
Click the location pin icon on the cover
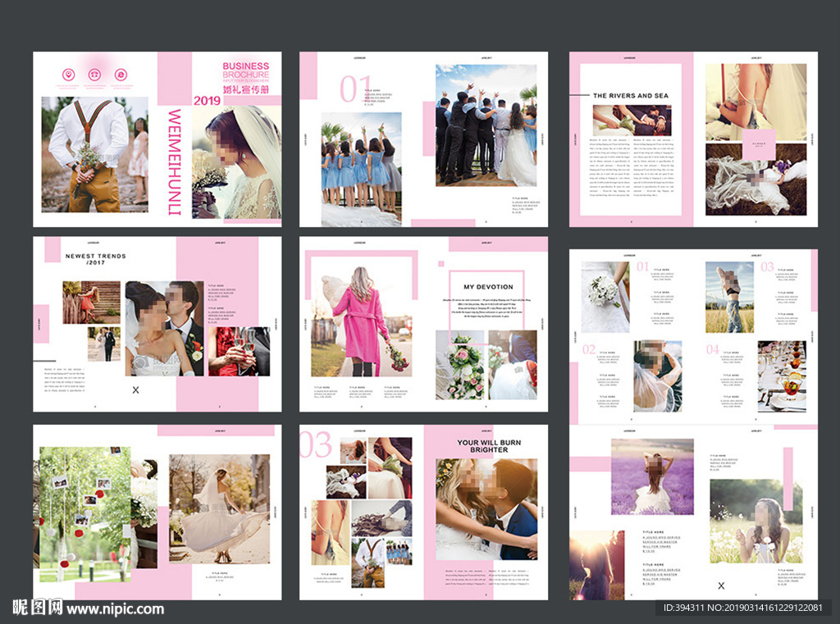click(68, 75)
